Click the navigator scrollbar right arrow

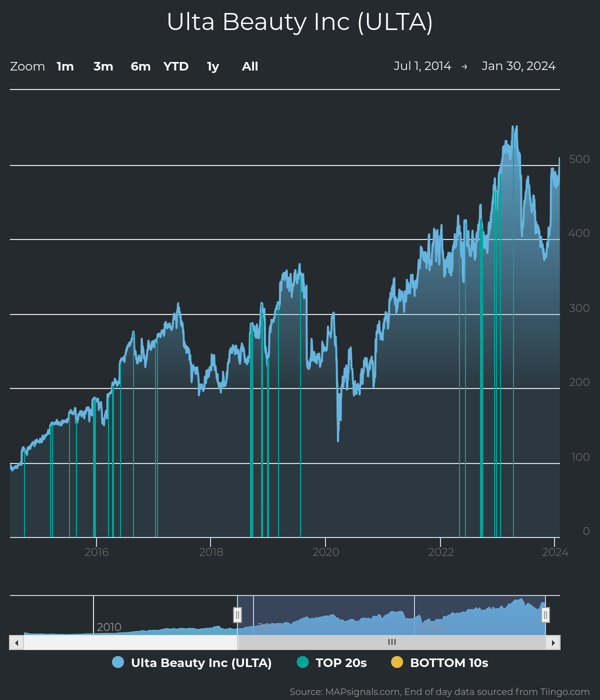(553, 642)
